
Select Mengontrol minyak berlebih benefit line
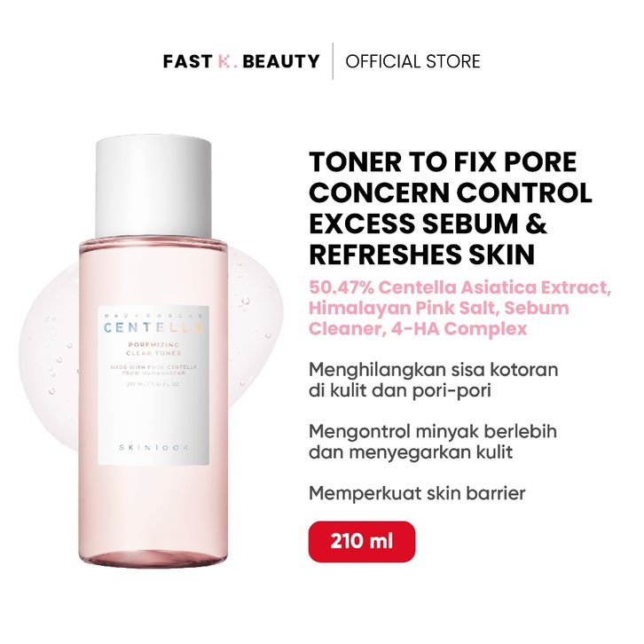pyautogui.click(x=433, y=432)
